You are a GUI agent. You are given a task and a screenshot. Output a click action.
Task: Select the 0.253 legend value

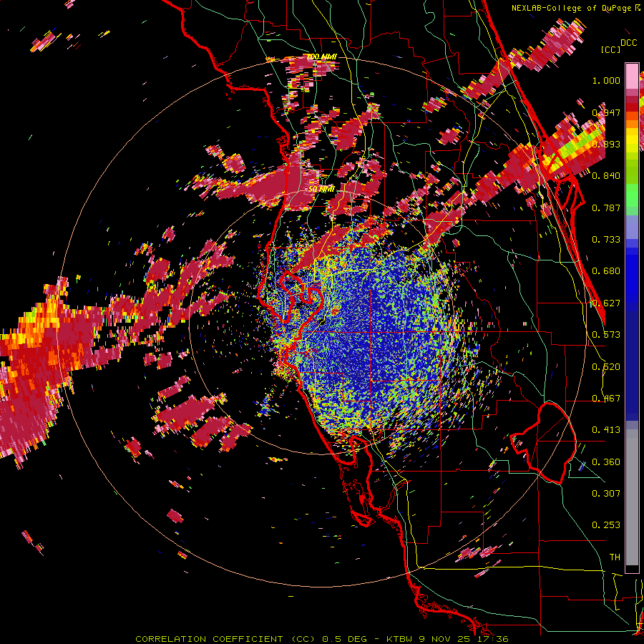click(606, 525)
